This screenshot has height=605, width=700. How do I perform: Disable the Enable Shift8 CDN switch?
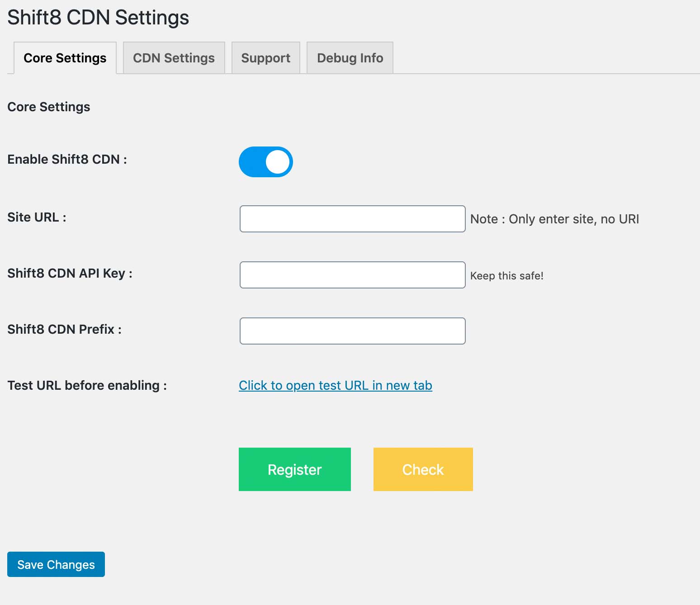click(x=266, y=162)
